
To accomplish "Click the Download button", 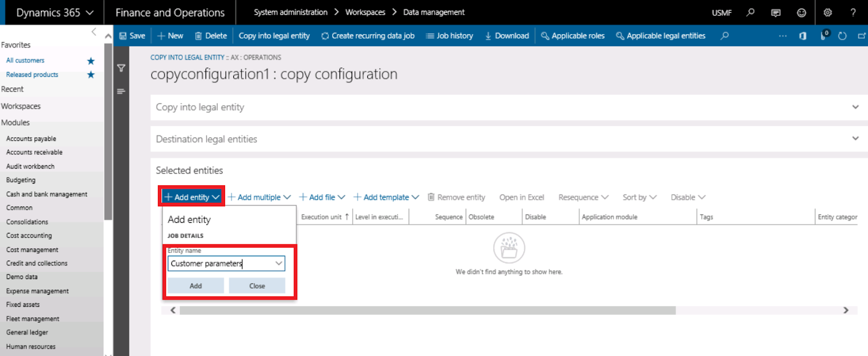I will (507, 36).
